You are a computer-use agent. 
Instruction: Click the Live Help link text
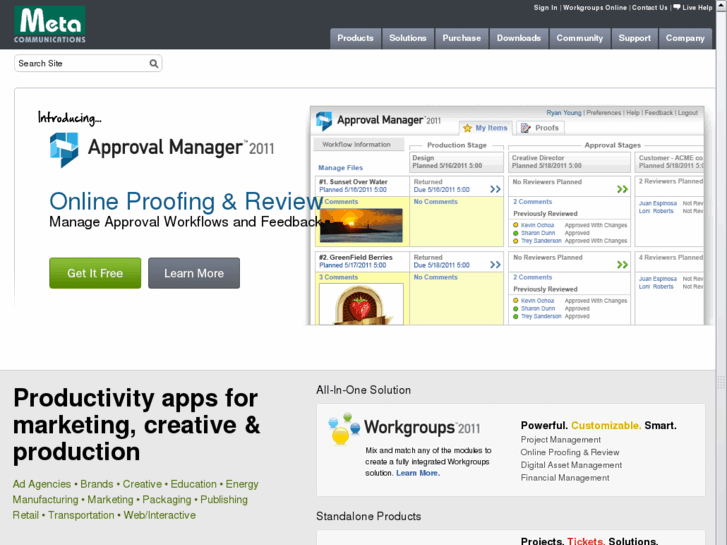(697, 7)
